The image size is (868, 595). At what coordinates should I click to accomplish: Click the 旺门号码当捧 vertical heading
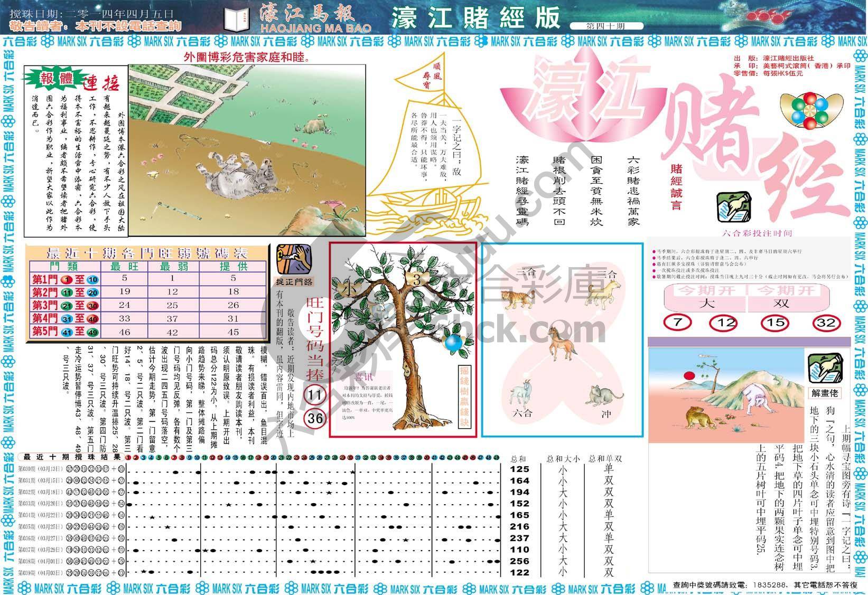click(x=315, y=338)
